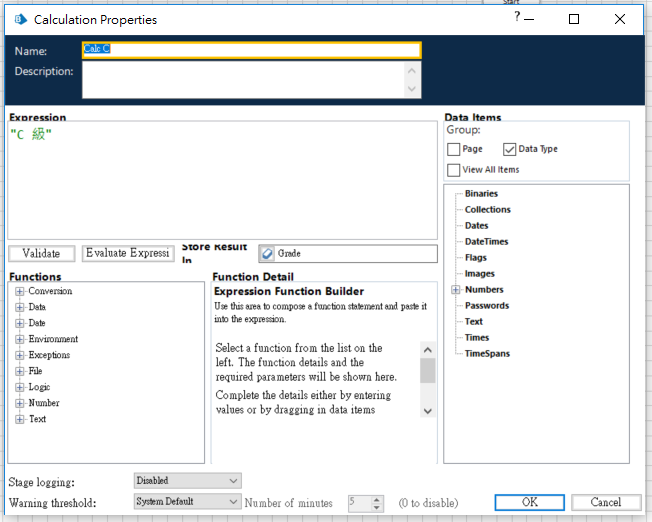
Task: Click inside the Expression editor
Action: click(x=222, y=180)
